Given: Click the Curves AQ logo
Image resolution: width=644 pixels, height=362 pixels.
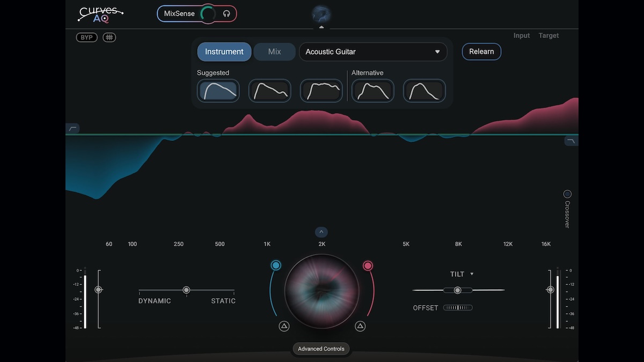Looking at the screenshot, I should [x=101, y=14].
